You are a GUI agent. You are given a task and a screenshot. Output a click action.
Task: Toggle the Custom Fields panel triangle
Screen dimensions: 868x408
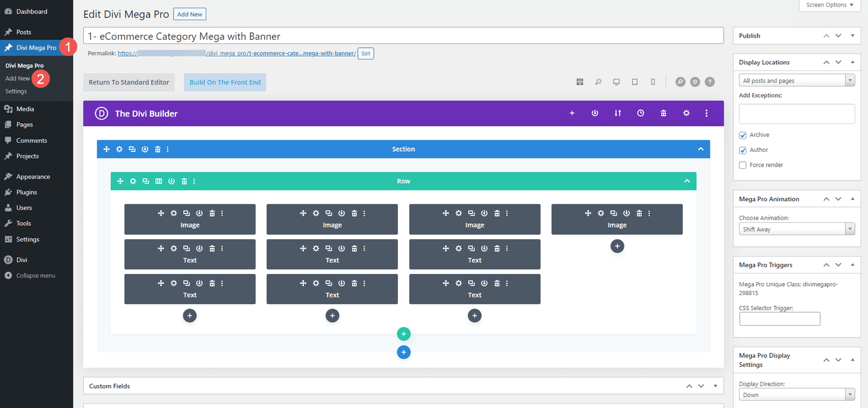(716, 386)
